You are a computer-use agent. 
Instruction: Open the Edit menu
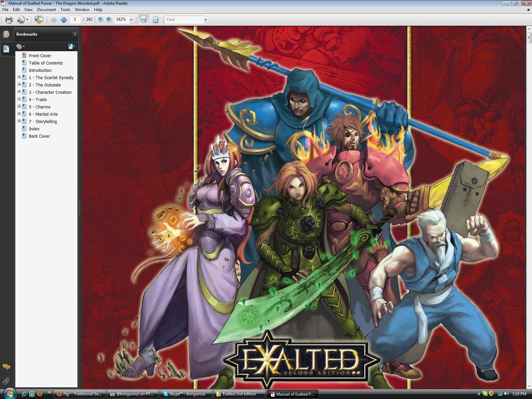pos(16,10)
